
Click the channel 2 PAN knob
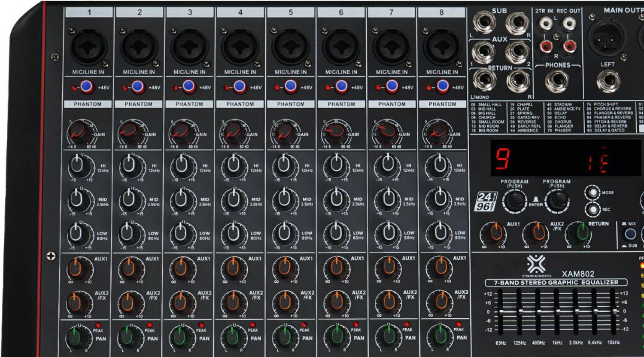click(x=128, y=337)
